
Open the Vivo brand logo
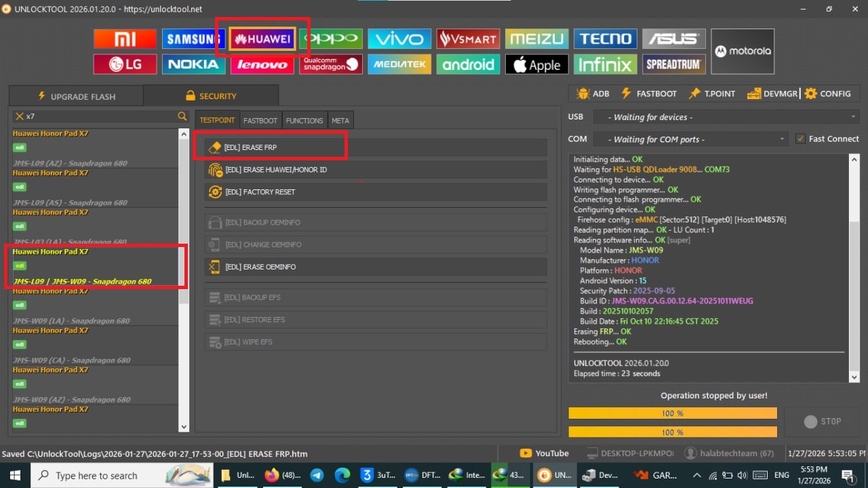click(399, 39)
